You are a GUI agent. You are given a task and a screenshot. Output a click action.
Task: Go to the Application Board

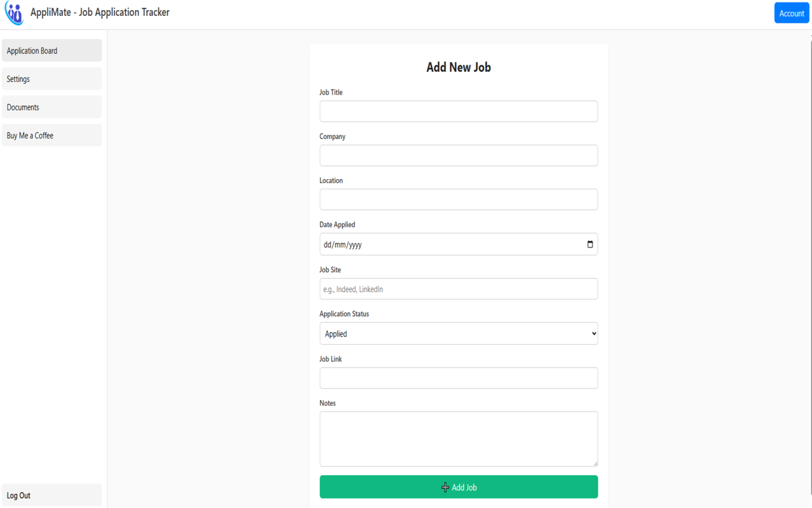[51, 50]
